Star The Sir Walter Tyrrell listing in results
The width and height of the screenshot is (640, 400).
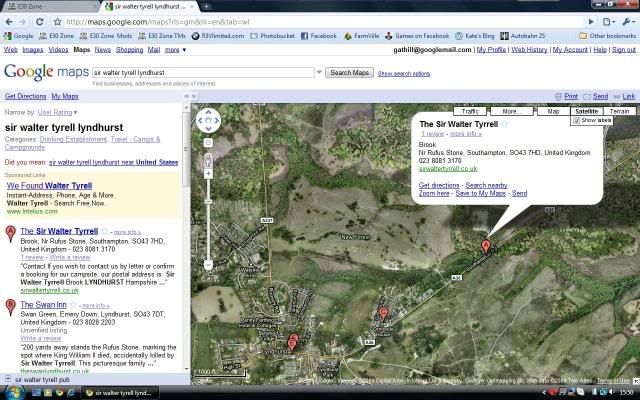pos(104,231)
